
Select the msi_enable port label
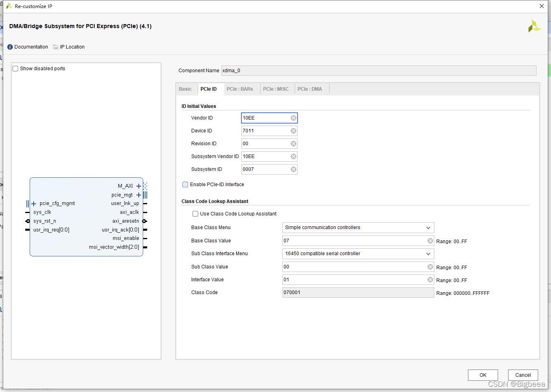coord(126,238)
